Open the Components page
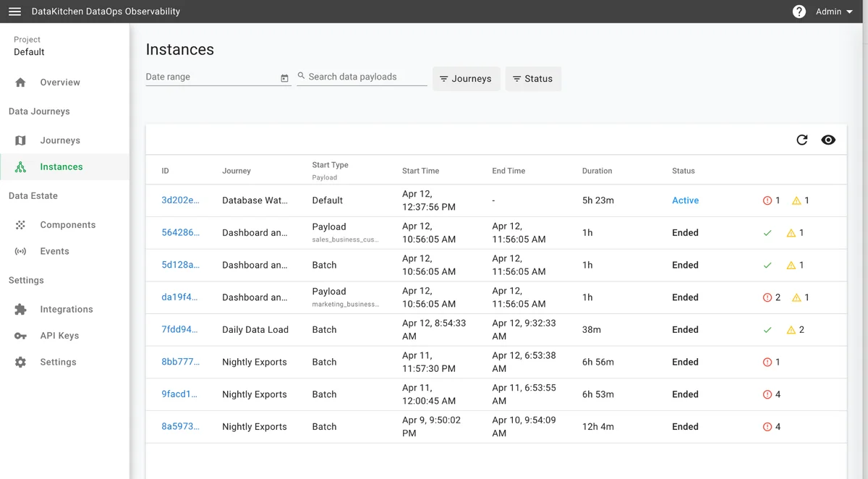868x479 pixels. (x=68, y=224)
